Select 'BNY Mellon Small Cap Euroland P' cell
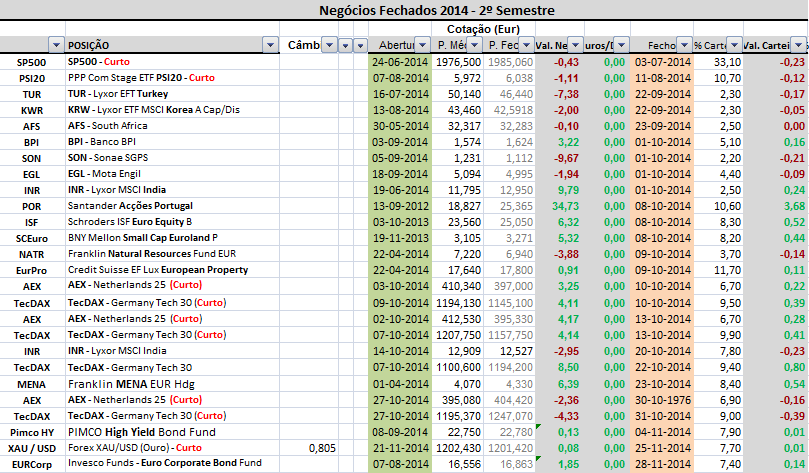809x473 pixels. (x=172, y=238)
